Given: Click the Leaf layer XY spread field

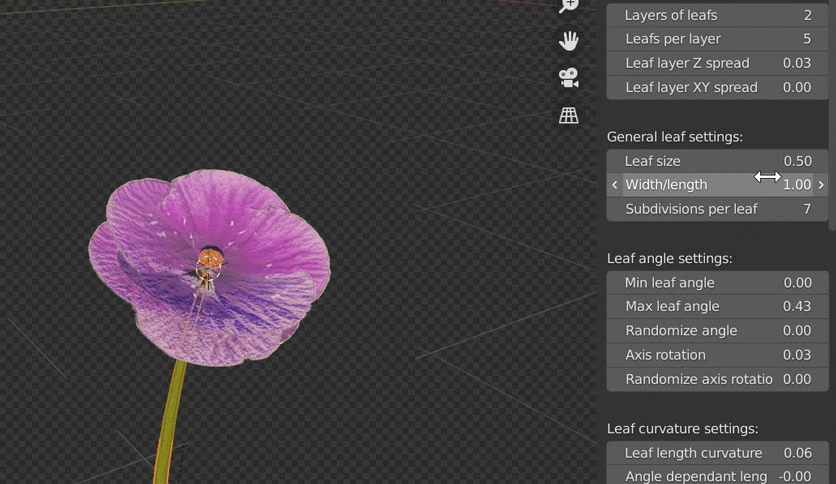Looking at the screenshot, I should 717,87.
